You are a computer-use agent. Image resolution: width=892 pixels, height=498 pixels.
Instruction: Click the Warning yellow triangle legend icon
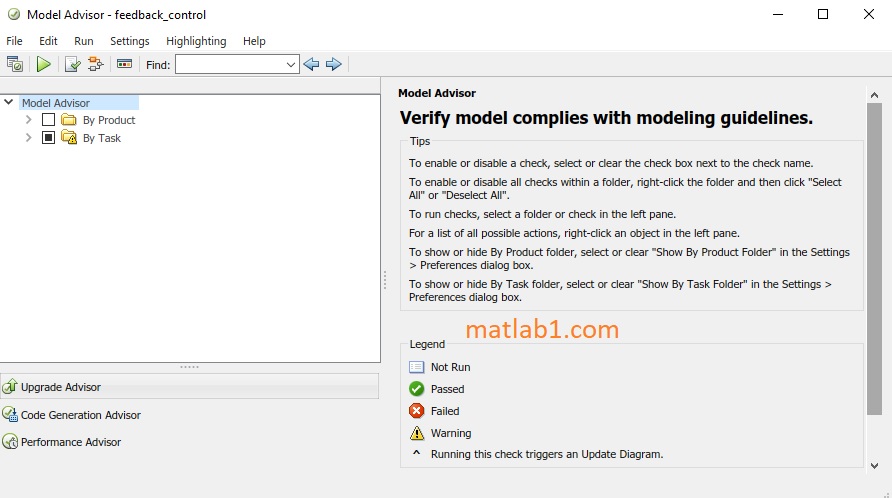click(417, 433)
